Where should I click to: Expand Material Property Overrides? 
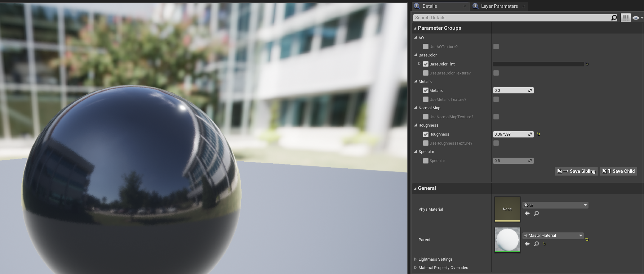tap(415, 267)
